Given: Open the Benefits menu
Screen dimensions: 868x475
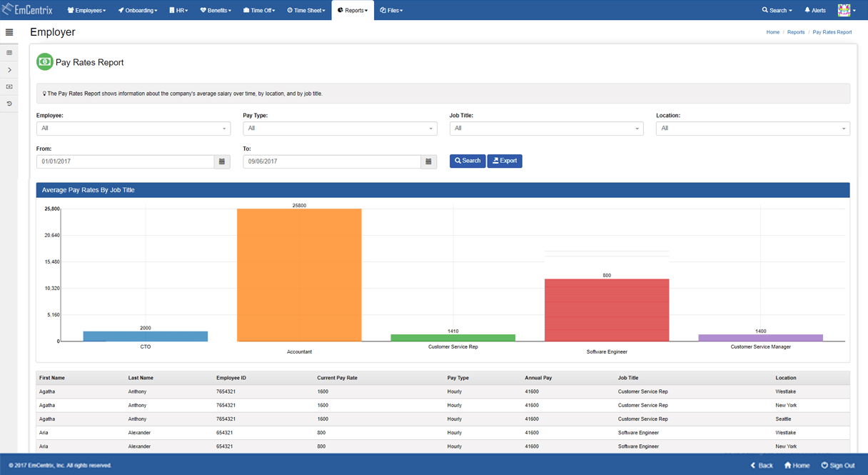Looking at the screenshot, I should click(216, 10).
